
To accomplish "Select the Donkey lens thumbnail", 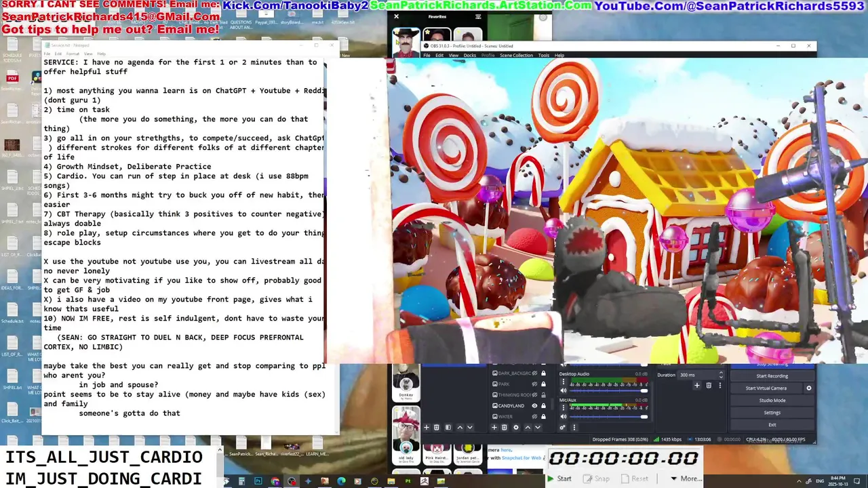I will coord(406,383).
